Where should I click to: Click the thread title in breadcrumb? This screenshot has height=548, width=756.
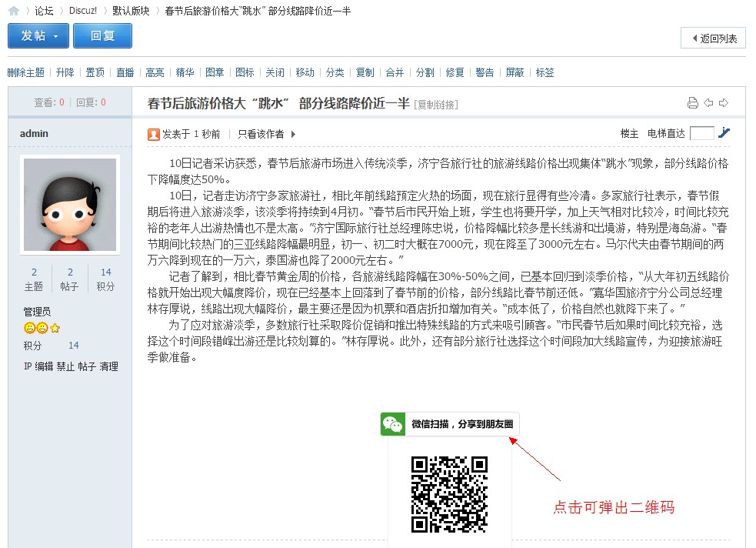click(x=258, y=11)
